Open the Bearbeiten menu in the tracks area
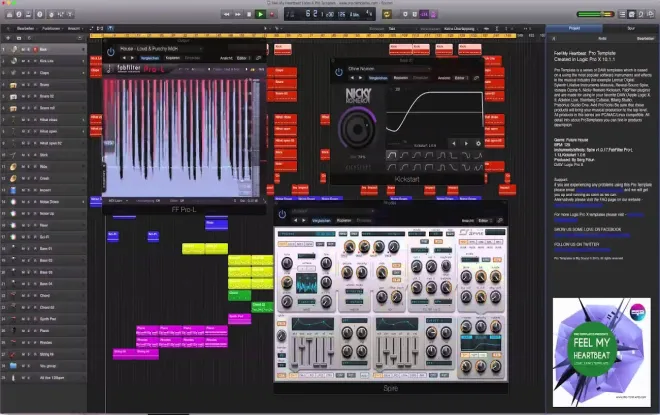Viewport: 660px width, 415px height. pyautogui.click(x=26, y=29)
